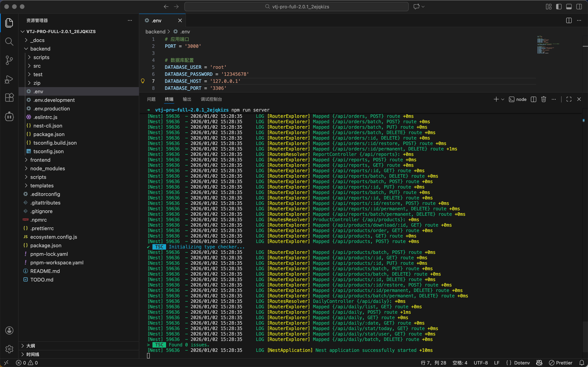Toggle the bottom panel visibility
The height and width of the screenshot is (367, 588).
[569, 7]
